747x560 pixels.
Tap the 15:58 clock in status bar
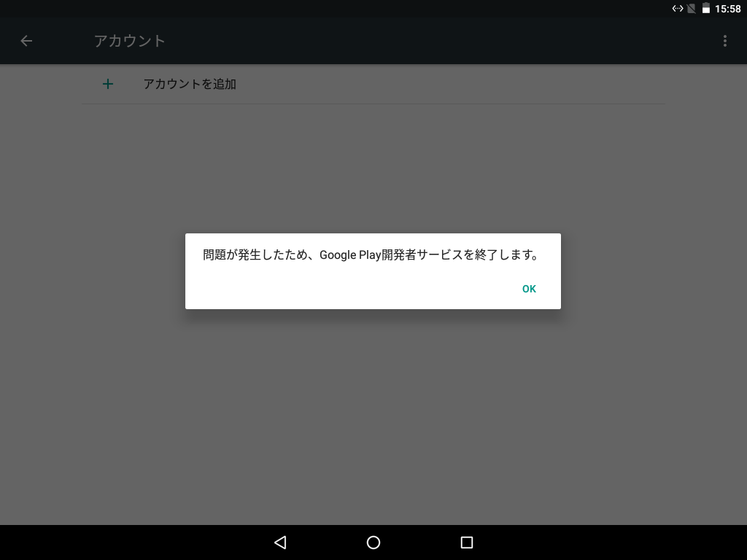(727, 9)
